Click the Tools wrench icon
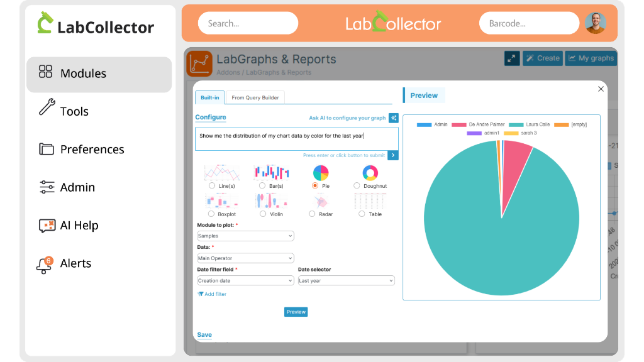Screen dimensions: 644x362 click(47, 107)
